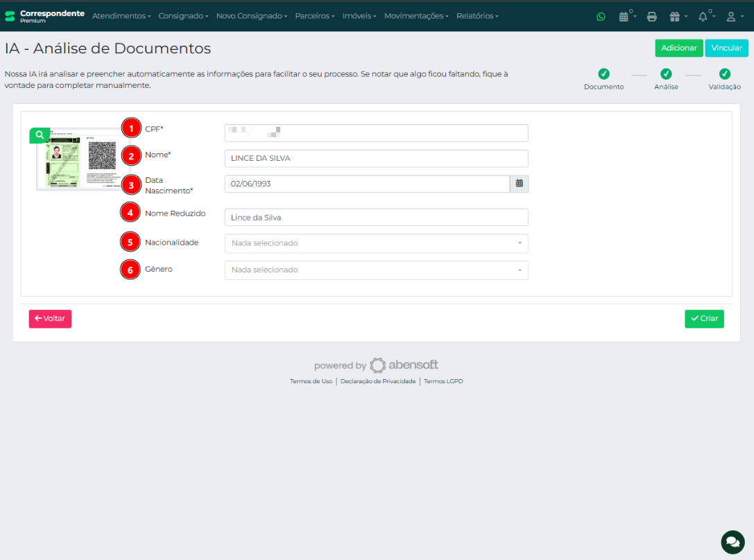754x560 pixels.
Task: Click the magnifier icon on document thumbnail
Action: 40,134
